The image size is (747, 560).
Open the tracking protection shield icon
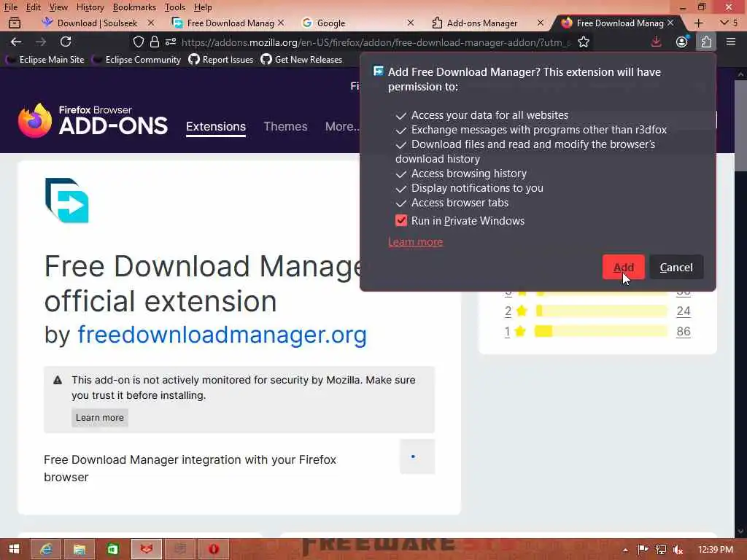click(x=138, y=42)
